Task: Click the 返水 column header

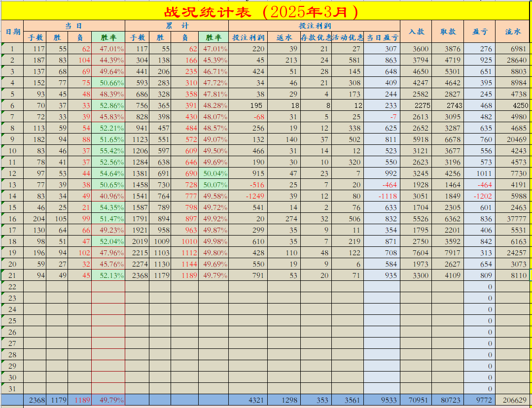Action: click(284, 38)
